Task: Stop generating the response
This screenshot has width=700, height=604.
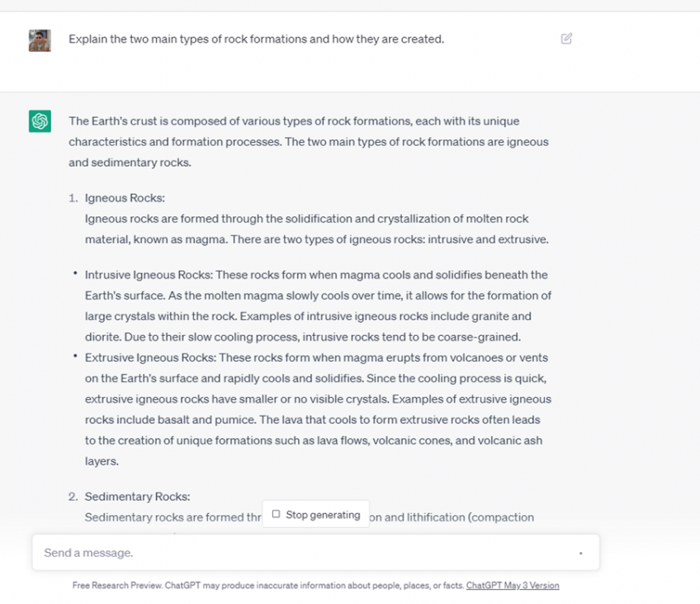Action: [315, 515]
